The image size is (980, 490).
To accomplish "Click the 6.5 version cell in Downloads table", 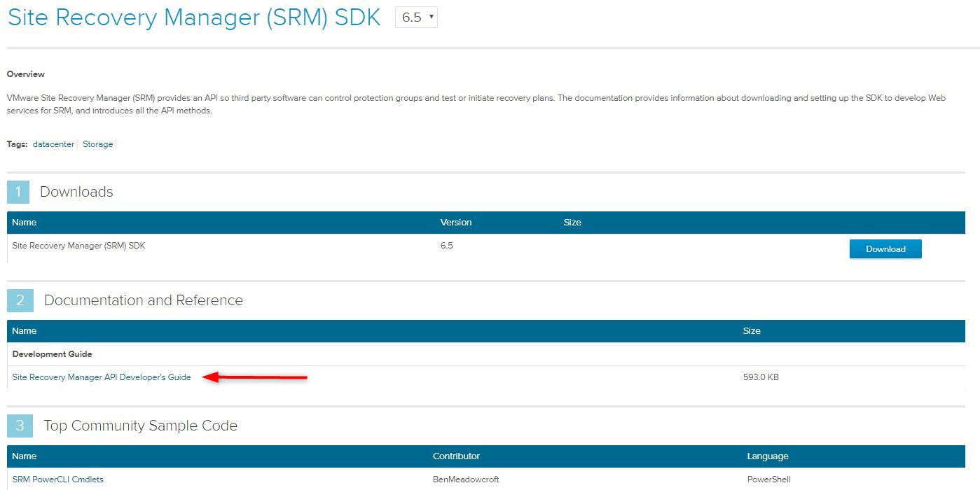I will pos(446,246).
